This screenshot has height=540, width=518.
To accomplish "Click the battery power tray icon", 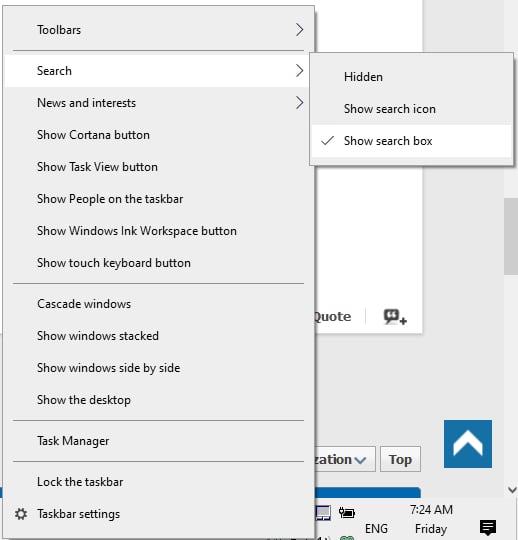I will 346,513.
